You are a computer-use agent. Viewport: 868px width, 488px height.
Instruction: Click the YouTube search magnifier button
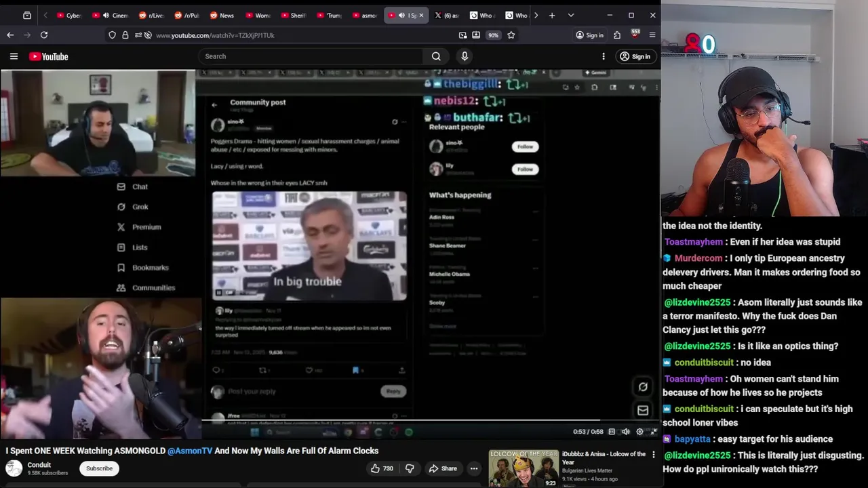point(436,56)
